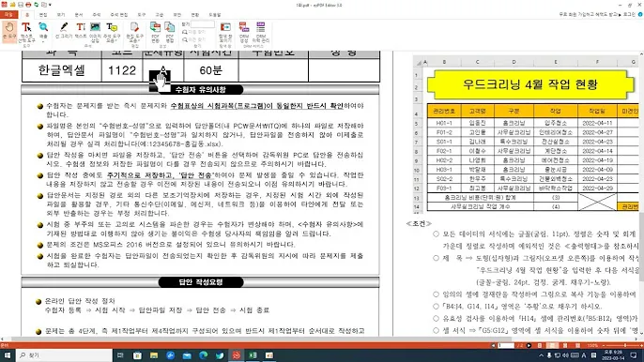Click the '우드크리닝 4월 작업 현황' title
644x362 pixels.
pos(529,84)
